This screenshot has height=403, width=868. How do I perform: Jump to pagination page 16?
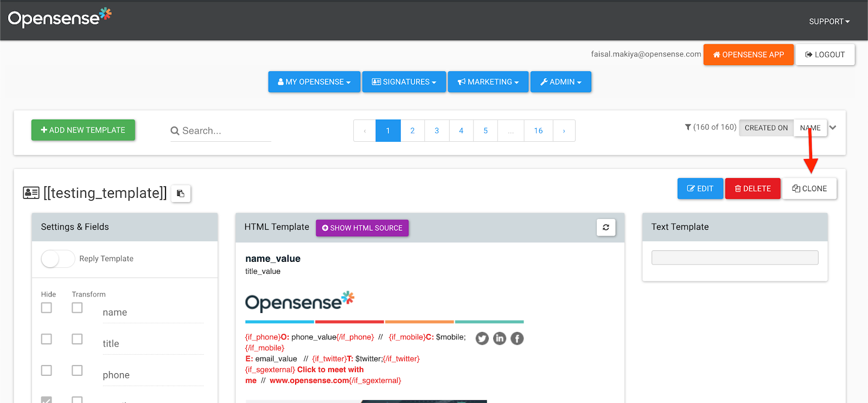pos(538,131)
